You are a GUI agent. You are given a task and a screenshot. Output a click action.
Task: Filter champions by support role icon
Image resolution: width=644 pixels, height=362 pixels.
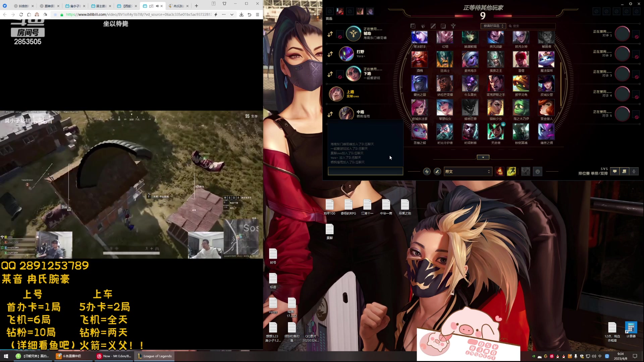click(x=453, y=26)
